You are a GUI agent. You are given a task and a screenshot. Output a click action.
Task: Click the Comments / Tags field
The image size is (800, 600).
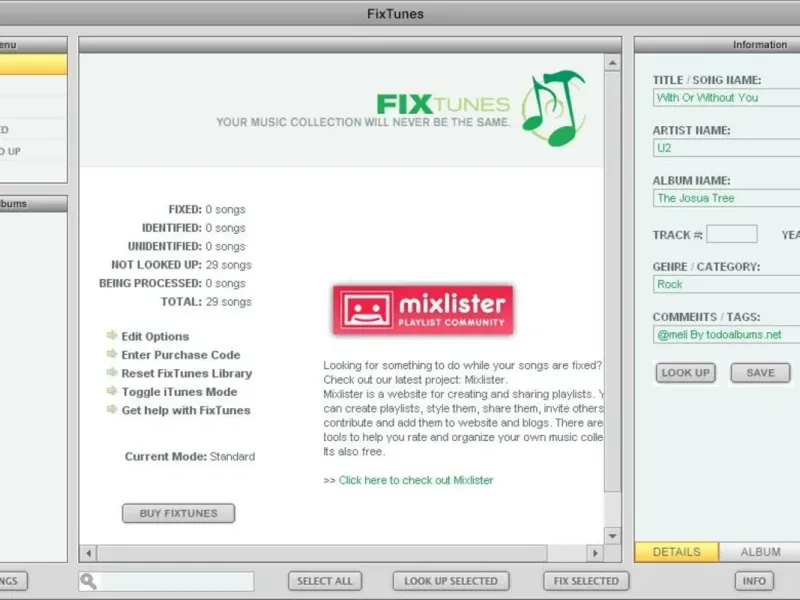[727, 335]
